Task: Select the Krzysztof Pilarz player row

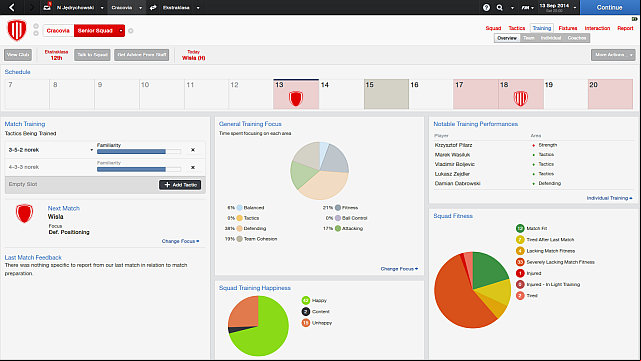Action: click(533, 145)
